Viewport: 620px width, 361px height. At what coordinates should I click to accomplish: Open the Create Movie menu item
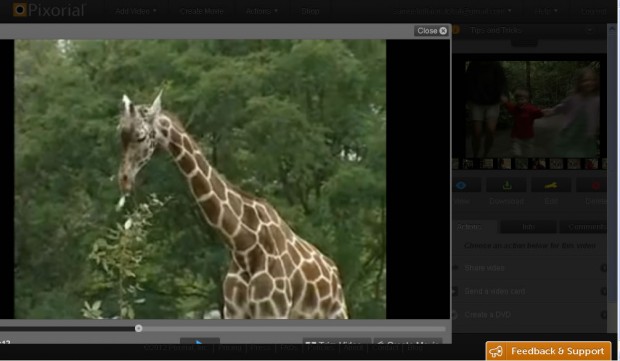click(x=201, y=11)
